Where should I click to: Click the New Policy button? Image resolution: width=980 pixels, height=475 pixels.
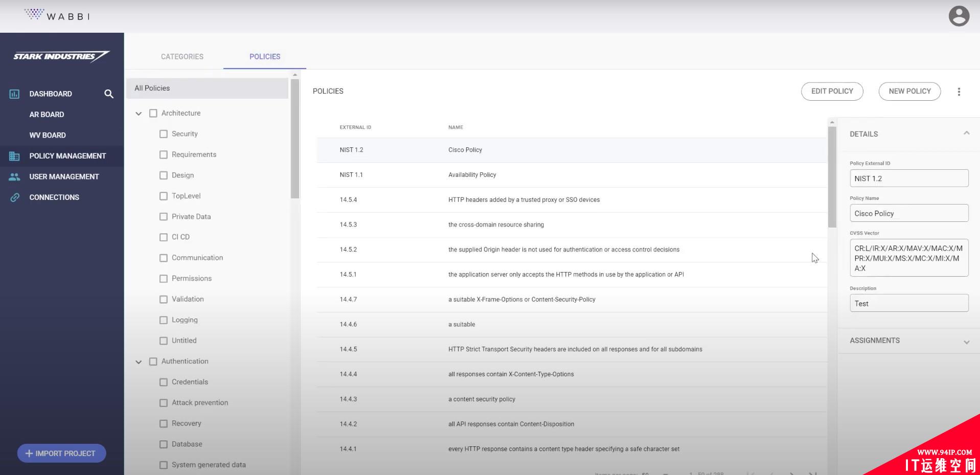click(x=909, y=92)
